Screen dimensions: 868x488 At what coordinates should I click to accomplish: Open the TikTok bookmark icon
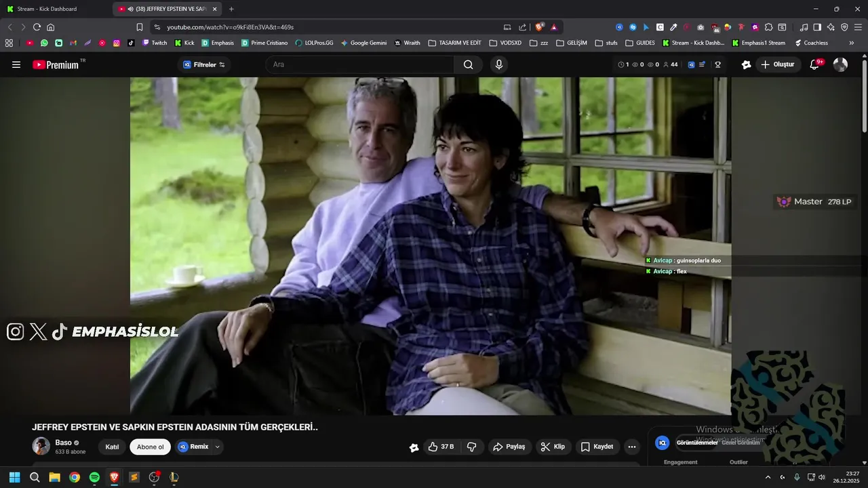pos(131,43)
